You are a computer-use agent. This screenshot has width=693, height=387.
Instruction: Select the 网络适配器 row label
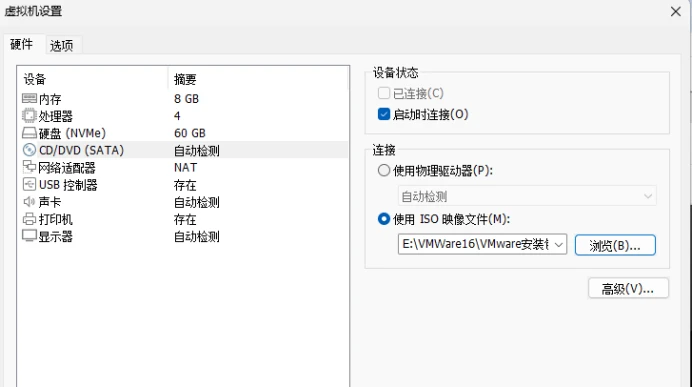click(67, 168)
